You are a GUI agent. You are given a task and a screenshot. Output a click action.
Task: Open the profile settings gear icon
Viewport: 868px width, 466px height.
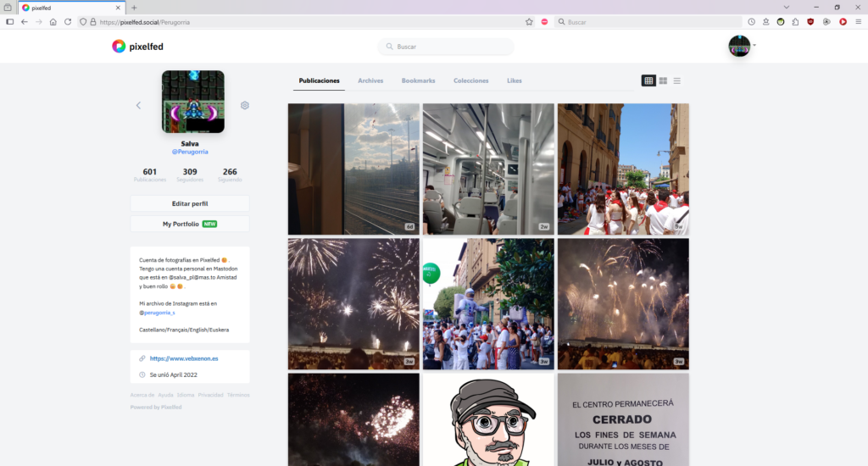click(x=245, y=105)
